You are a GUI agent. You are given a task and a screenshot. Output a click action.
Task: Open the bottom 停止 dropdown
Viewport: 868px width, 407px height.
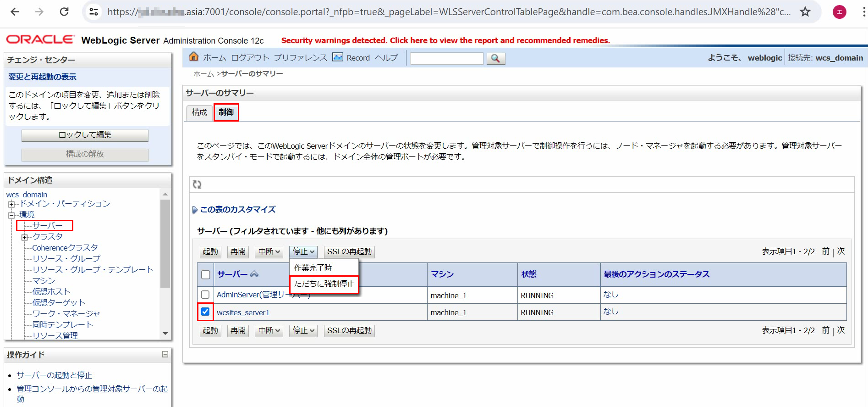pyautogui.click(x=303, y=330)
